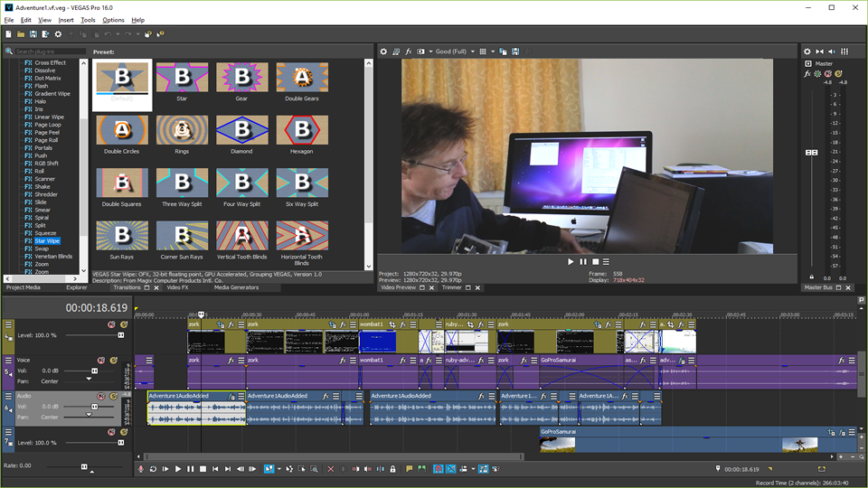This screenshot has height=488, width=868.
Task: Switch to the Project Media tab
Action: coord(24,287)
